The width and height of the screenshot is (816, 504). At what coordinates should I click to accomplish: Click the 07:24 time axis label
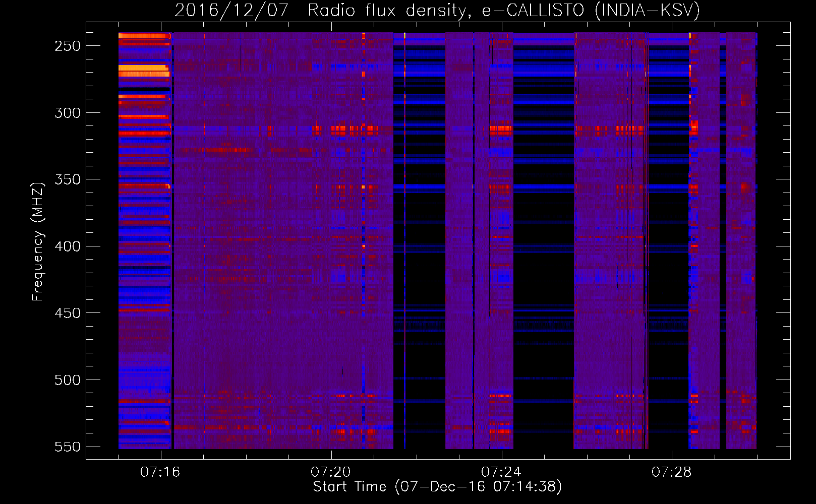point(501,472)
